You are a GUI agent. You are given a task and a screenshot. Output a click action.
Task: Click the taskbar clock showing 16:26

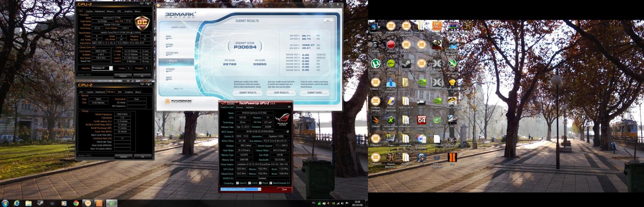pyautogui.click(x=357, y=203)
